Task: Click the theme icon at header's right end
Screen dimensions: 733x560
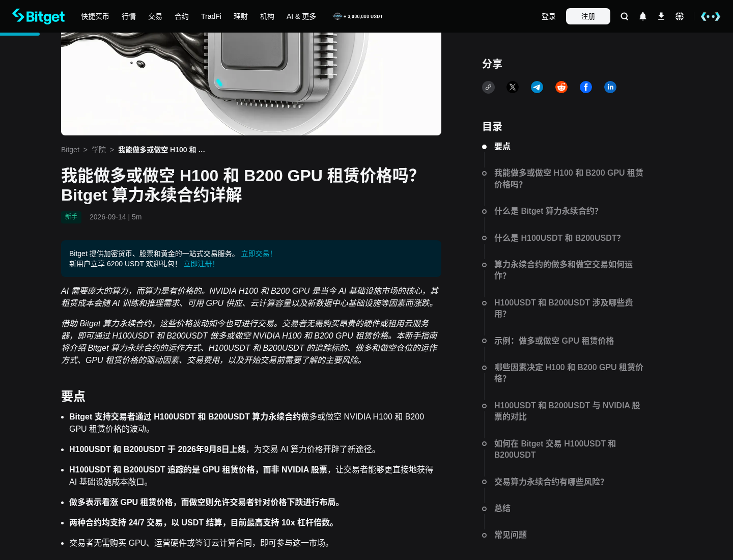Action: pos(711,16)
